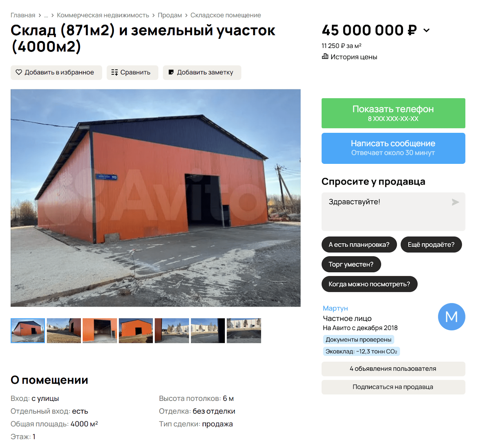Screen dimensions: 490x448
Task: Open seller avatar with letter M
Action: pyautogui.click(x=451, y=317)
